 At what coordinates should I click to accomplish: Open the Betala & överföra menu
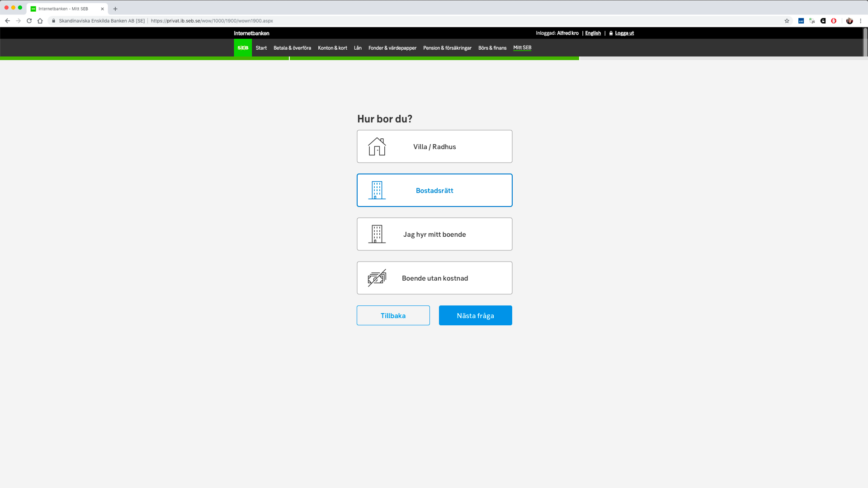point(292,48)
